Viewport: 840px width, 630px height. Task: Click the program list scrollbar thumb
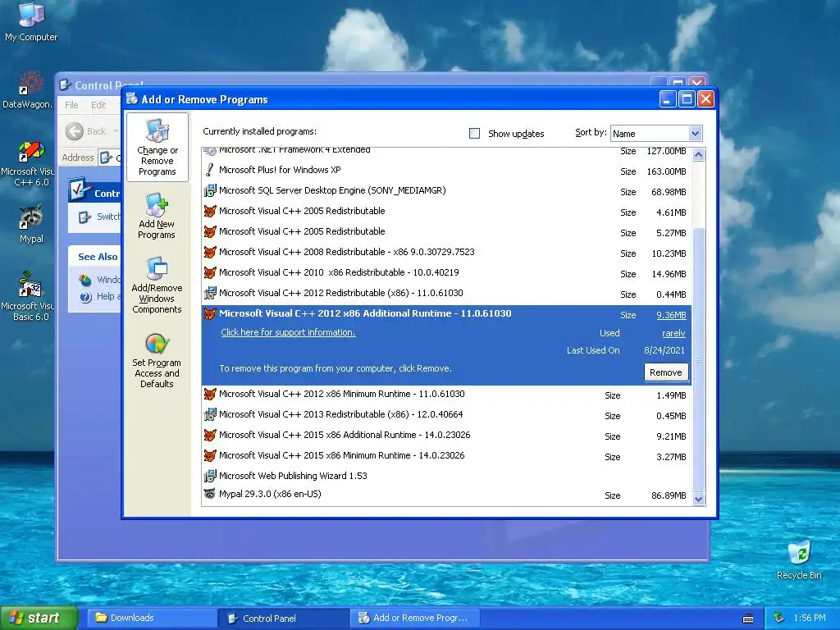[699, 359]
